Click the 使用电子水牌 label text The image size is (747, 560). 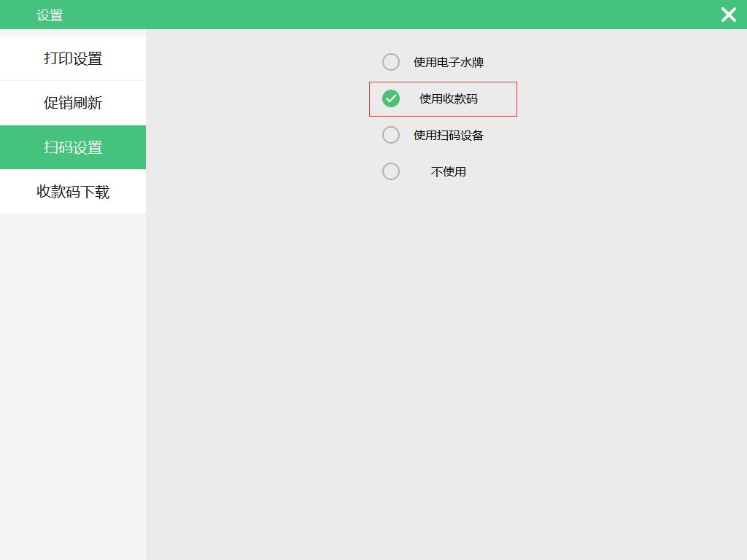pyautogui.click(x=449, y=63)
